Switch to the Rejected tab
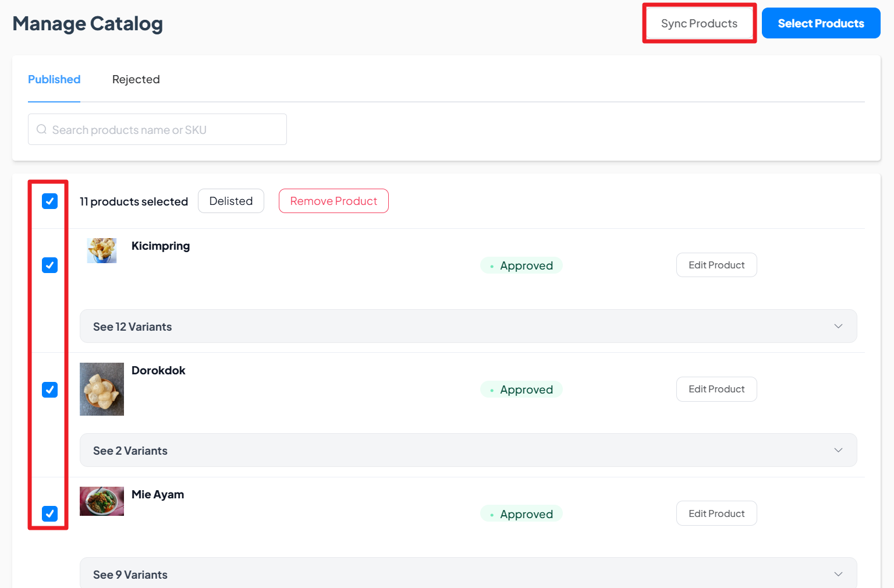Viewport: 894px width, 588px height. pyautogui.click(x=136, y=79)
